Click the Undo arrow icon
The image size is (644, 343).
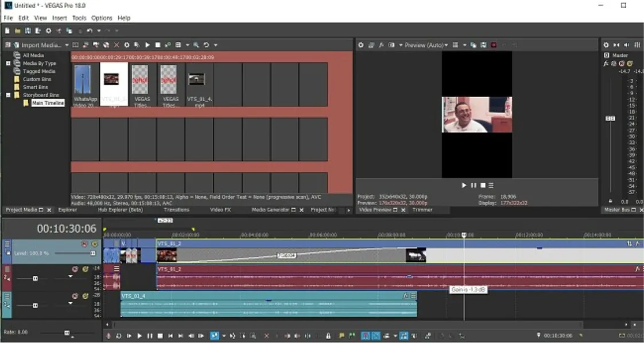pos(90,31)
